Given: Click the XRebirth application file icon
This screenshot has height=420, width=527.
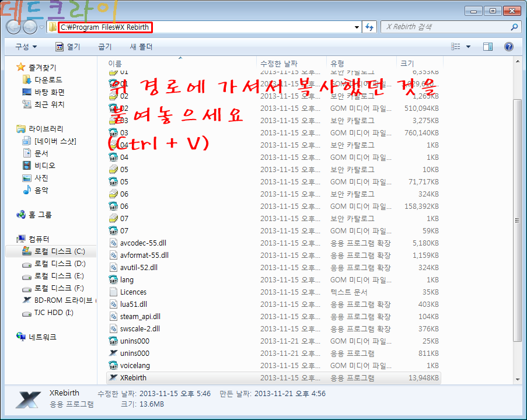Looking at the screenshot, I should 114,377.
